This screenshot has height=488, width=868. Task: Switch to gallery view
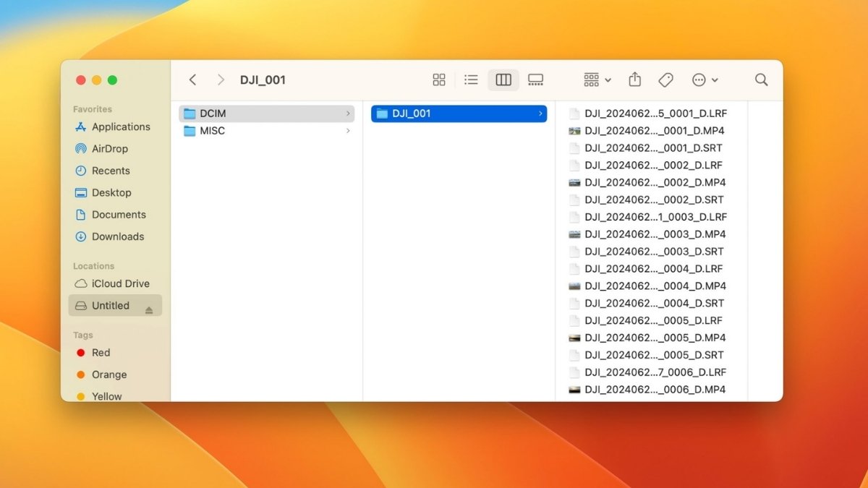pyautogui.click(x=535, y=80)
